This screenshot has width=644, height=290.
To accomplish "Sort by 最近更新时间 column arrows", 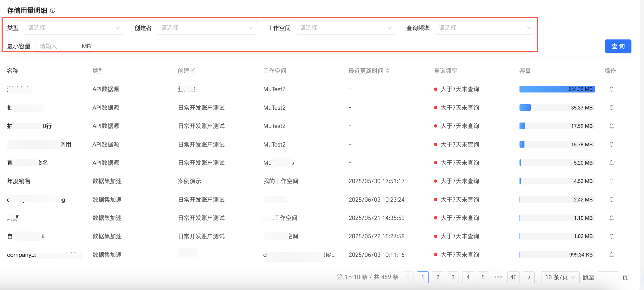I will (x=387, y=71).
